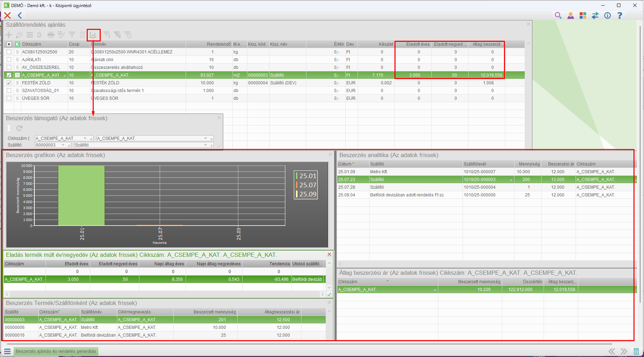Open the info circle icon
This screenshot has width=644, height=357.
click(608, 15)
